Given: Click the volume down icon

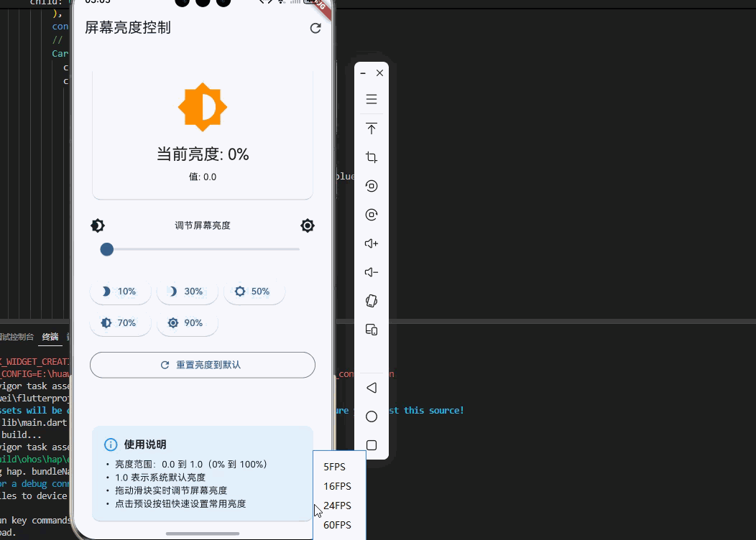Looking at the screenshot, I should (x=372, y=272).
